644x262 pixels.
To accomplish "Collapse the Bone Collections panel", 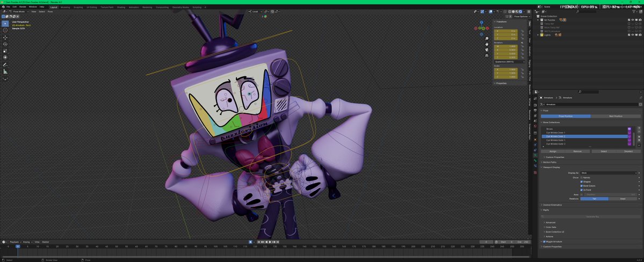I will 551,122.
